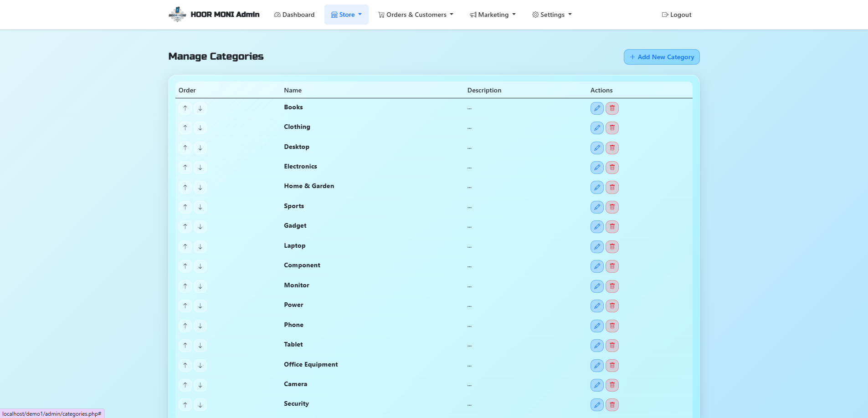Delete the Camera category
The height and width of the screenshot is (418, 868).
coord(612,385)
